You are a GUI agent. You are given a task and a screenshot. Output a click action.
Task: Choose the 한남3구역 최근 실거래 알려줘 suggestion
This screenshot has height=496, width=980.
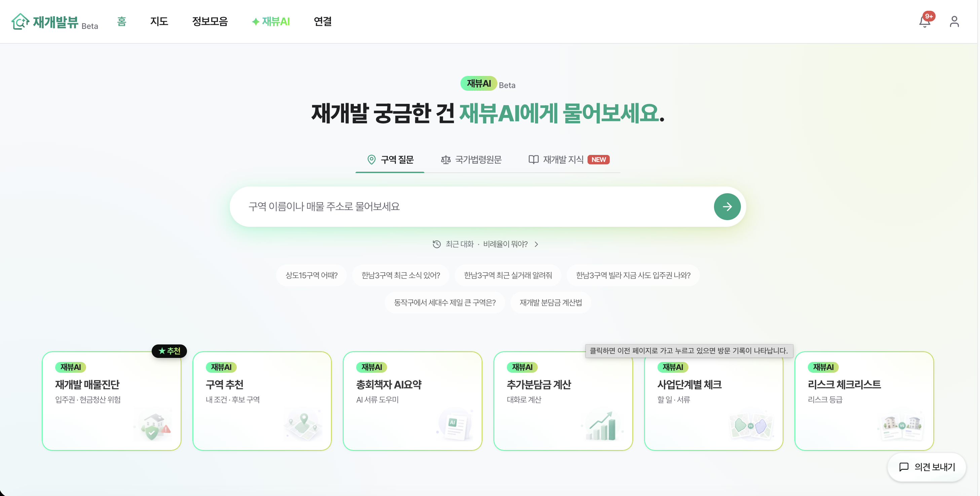[x=508, y=275]
